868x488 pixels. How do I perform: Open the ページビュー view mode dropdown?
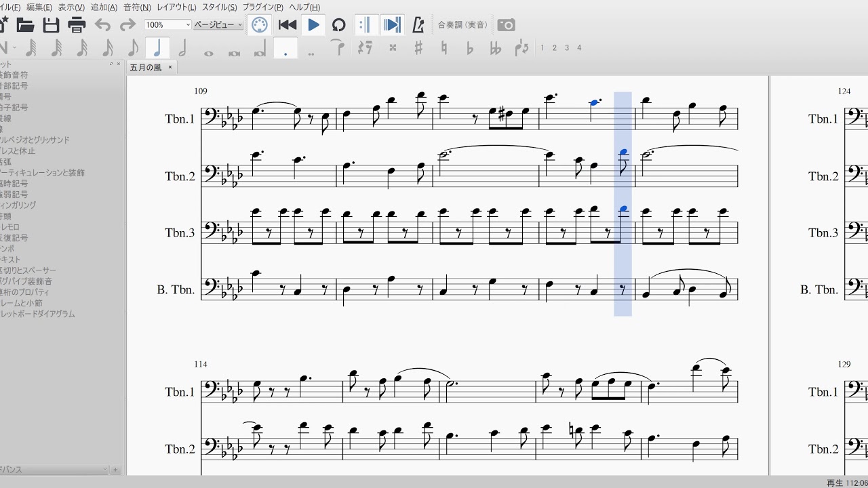(218, 25)
